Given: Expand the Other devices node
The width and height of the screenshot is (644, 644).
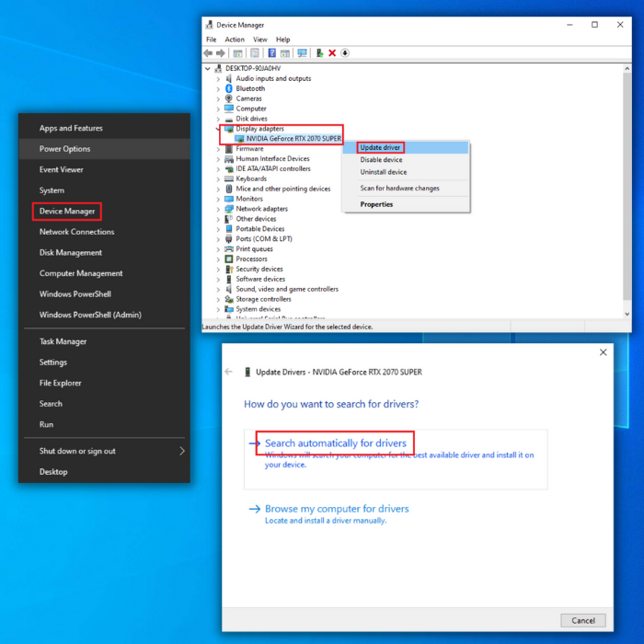Looking at the screenshot, I should click(218, 219).
